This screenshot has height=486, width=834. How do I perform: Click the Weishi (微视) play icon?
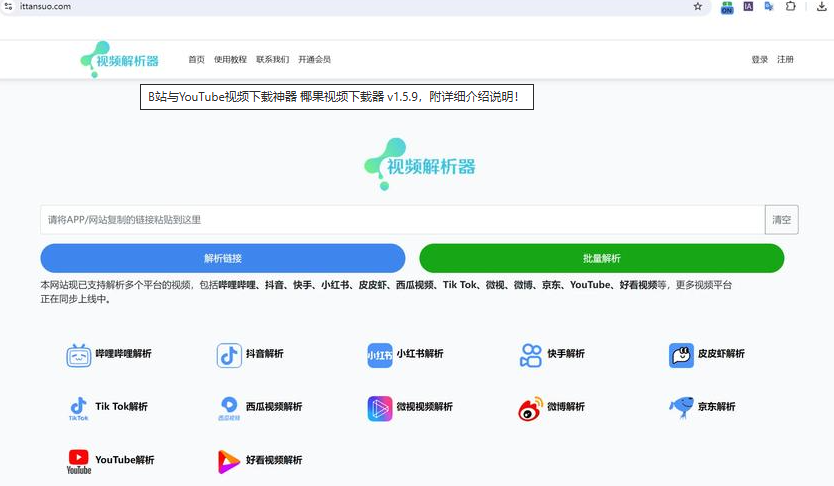(380, 408)
